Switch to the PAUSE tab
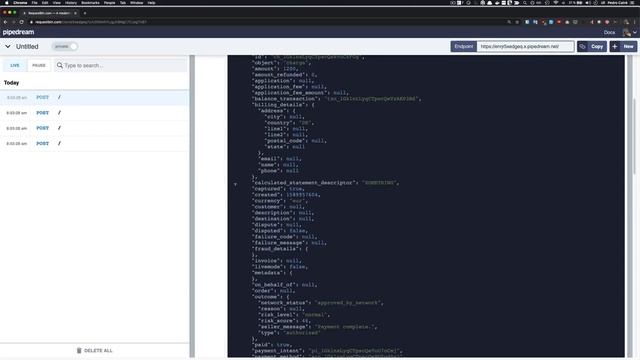The height and width of the screenshot is (360, 640). pos(39,65)
